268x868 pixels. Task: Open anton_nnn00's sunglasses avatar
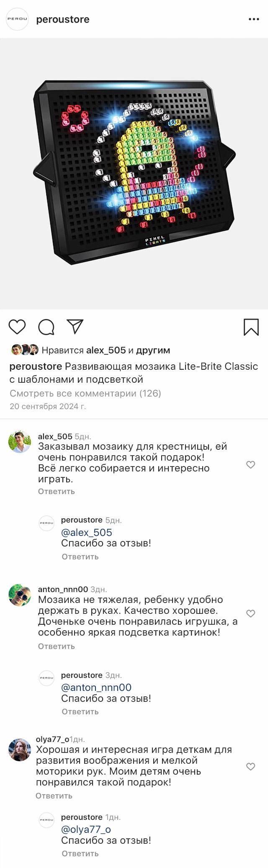click(20, 595)
